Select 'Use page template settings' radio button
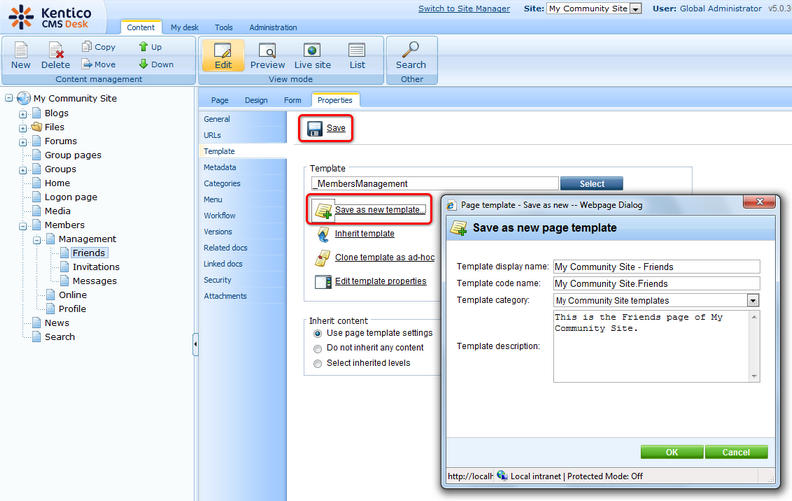The height and width of the screenshot is (501, 792). click(x=318, y=333)
